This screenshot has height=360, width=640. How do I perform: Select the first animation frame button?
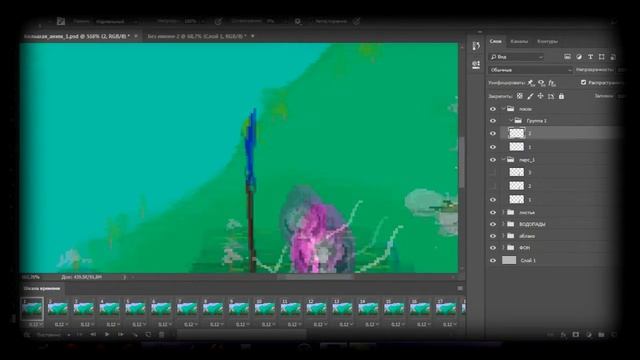pos(79,334)
